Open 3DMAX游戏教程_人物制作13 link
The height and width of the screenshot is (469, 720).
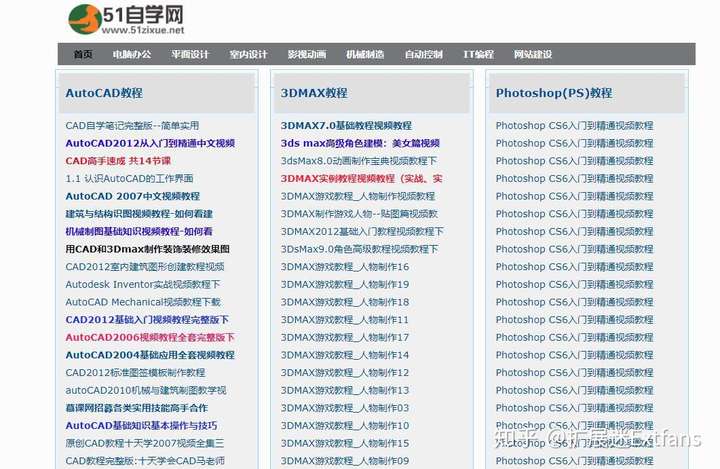click(345, 390)
